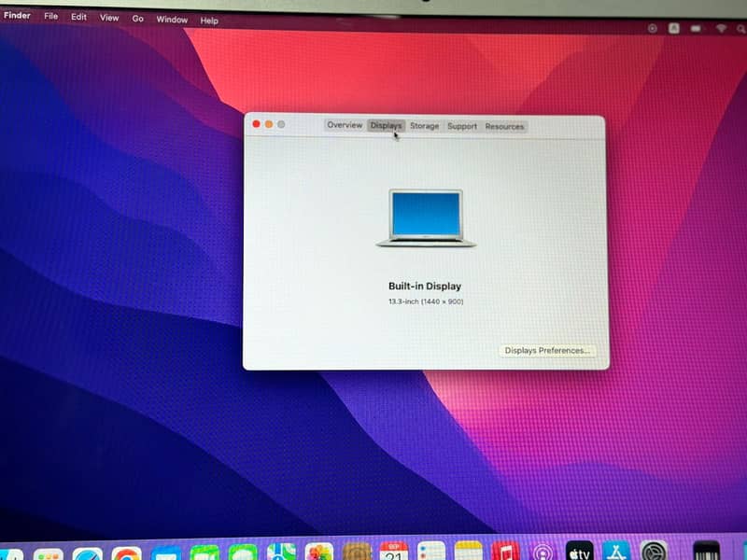Click the MacBook display image

tap(426, 217)
